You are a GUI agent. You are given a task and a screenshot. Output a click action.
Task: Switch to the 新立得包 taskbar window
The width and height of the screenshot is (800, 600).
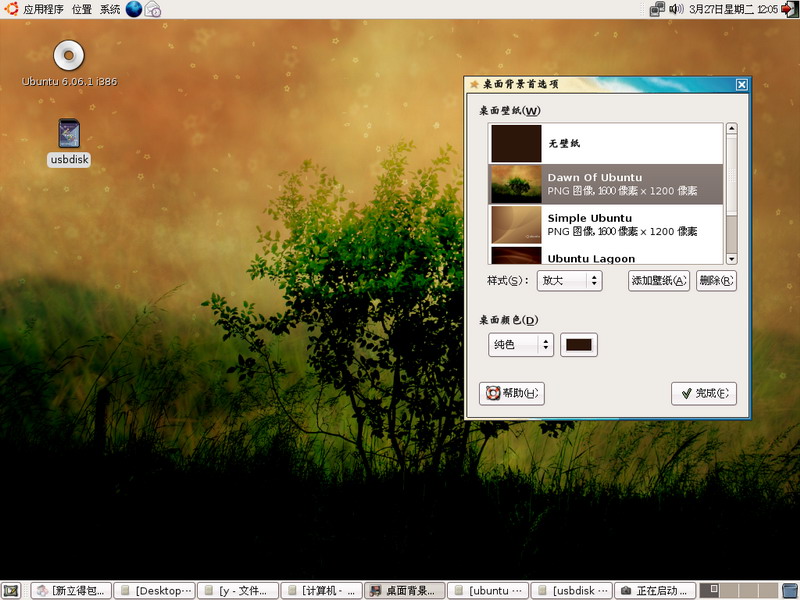click(71, 591)
